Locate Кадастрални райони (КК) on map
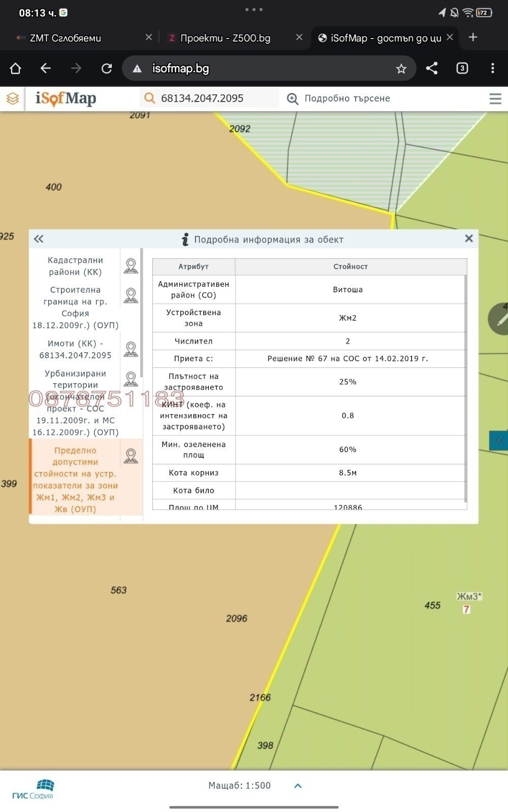This screenshot has height=812, width=508. (131, 266)
